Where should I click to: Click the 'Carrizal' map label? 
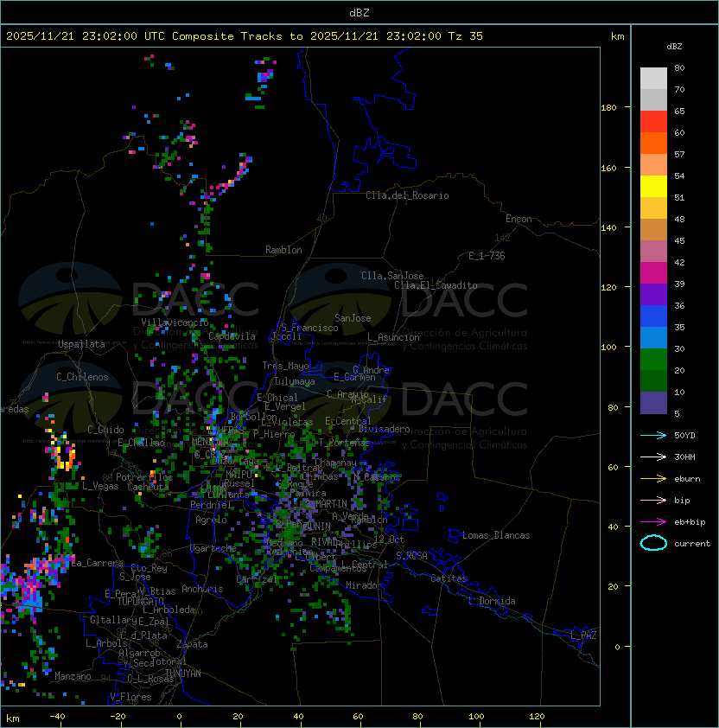point(257,579)
